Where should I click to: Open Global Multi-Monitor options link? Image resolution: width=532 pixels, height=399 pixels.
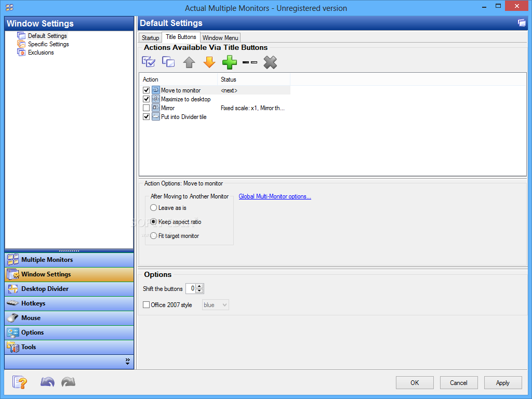275,196
